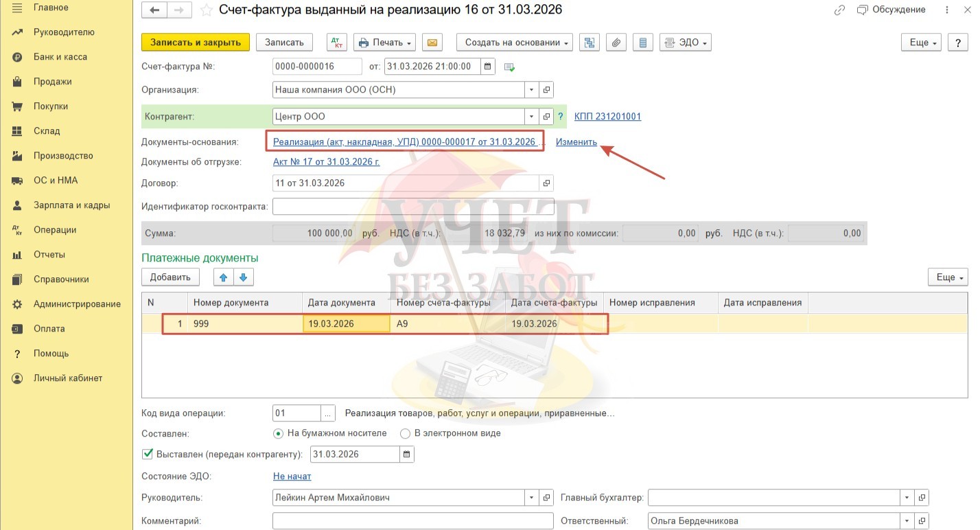This screenshot has height=530, width=980.
Task: Open attached files paperclip icon
Action: click(x=616, y=43)
